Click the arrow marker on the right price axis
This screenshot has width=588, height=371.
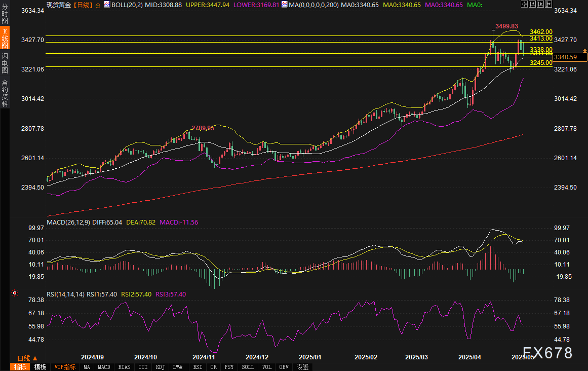[585, 51]
